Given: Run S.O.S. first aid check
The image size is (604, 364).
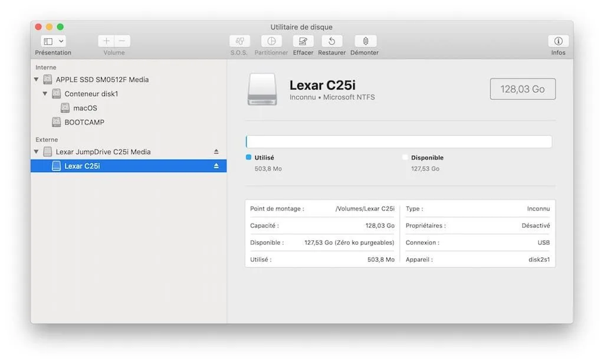Looking at the screenshot, I should pos(239,42).
